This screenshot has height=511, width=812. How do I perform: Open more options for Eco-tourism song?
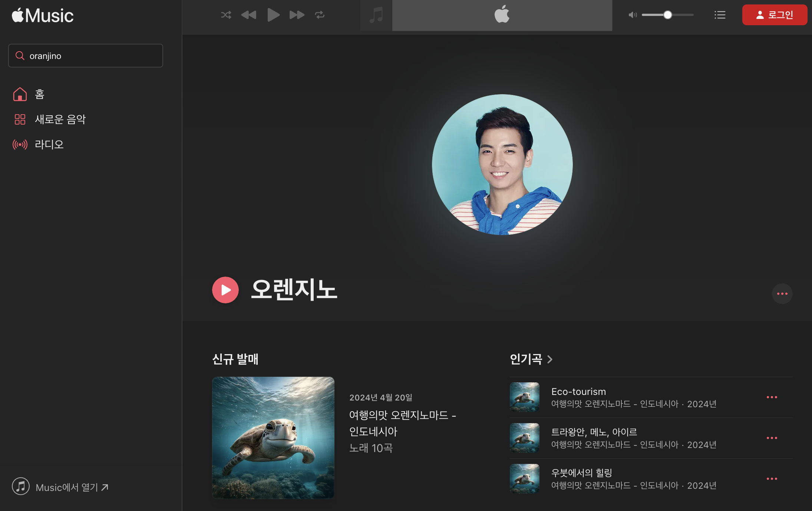coord(772,397)
